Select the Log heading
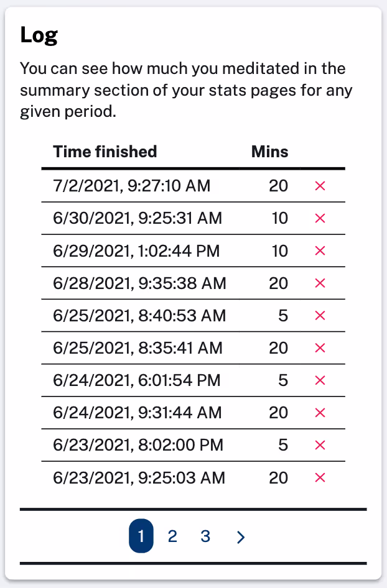 (39, 35)
